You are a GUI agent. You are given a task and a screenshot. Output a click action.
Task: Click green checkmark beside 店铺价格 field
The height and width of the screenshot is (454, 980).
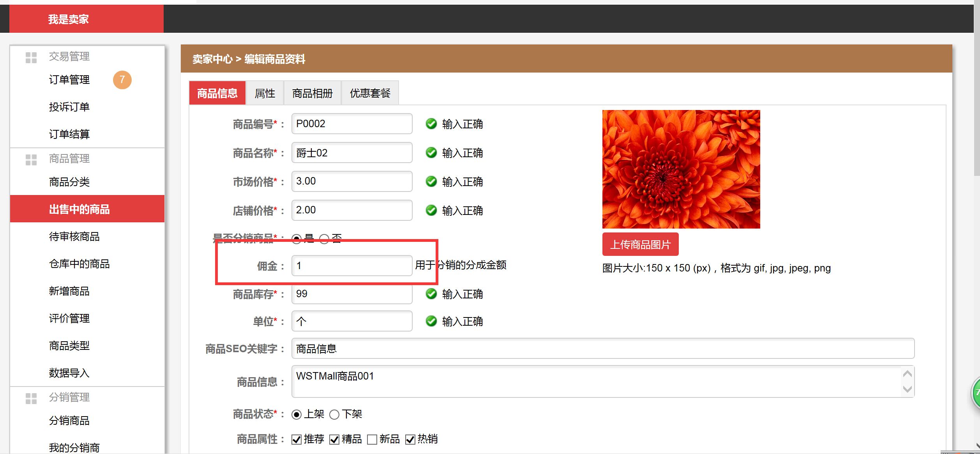coord(431,211)
